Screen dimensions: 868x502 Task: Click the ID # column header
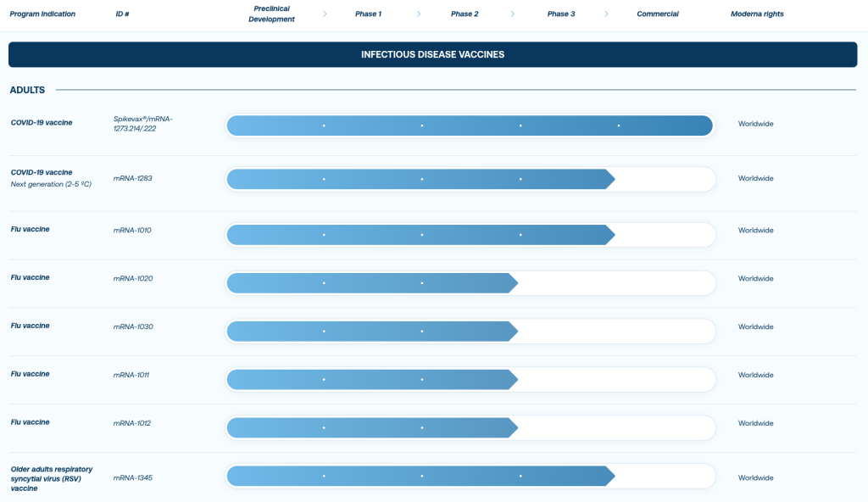124,14
